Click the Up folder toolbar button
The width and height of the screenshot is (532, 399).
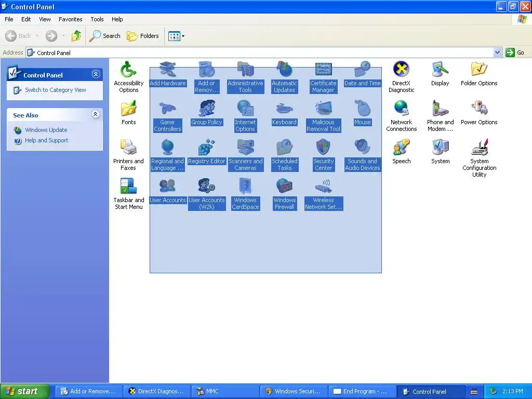pos(76,36)
